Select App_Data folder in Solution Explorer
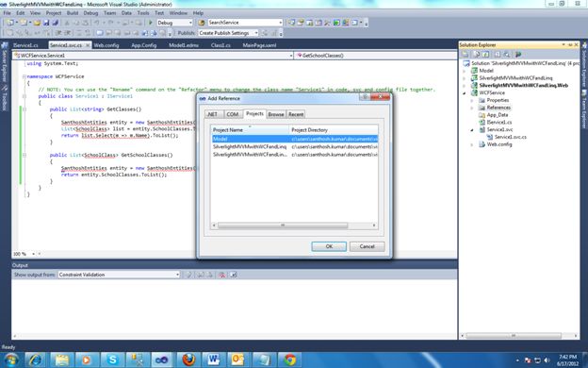Screen dimensions: 588x368 click(x=498, y=115)
